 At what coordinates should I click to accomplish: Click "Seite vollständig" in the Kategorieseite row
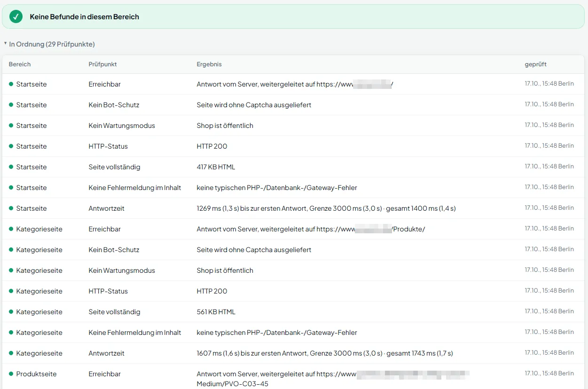point(115,312)
